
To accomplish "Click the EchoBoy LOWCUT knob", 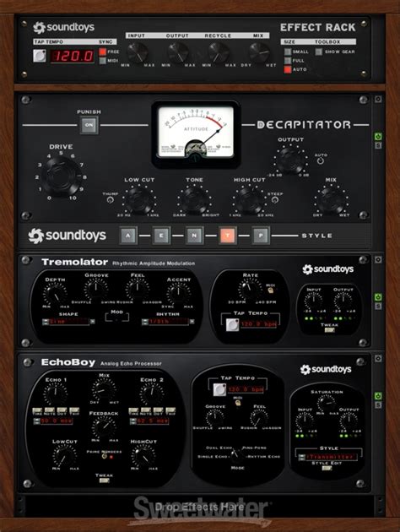I will [64, 456].
